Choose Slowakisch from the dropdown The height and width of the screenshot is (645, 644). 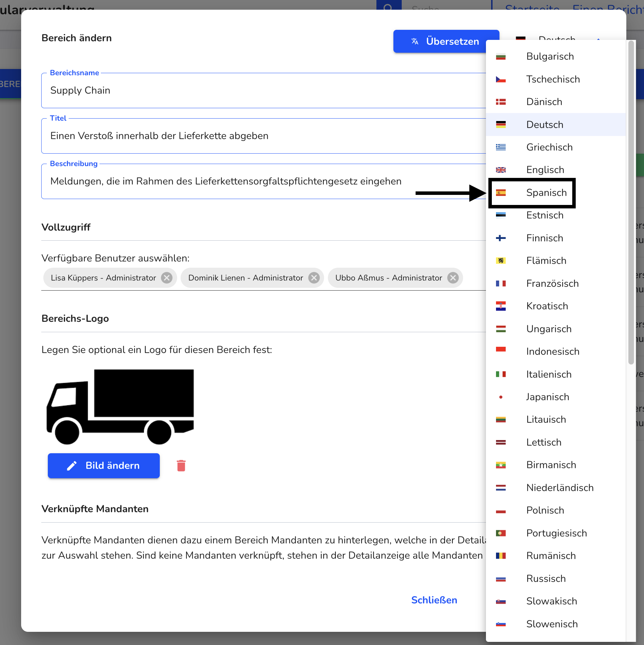click(x=556, y=601)
